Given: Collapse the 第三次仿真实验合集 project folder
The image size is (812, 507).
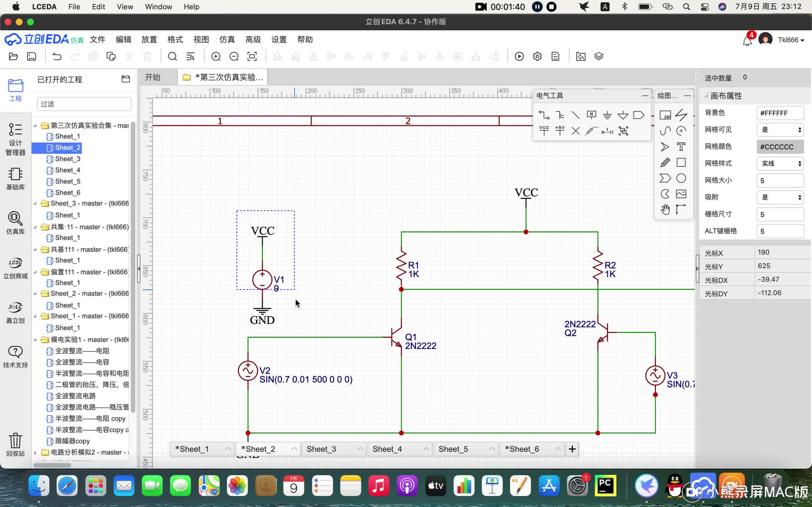Looking at the screenshot, I should pyautogui.click(x=35, y=125).
